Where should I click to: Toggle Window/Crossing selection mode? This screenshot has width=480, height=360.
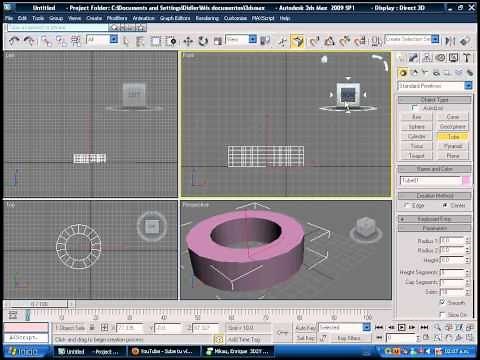(171, 41)
